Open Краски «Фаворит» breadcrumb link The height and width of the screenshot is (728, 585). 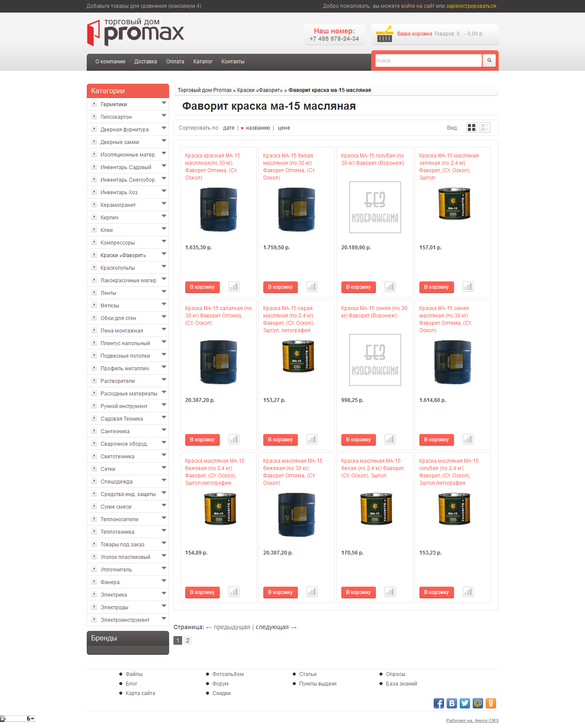(260, 90)
